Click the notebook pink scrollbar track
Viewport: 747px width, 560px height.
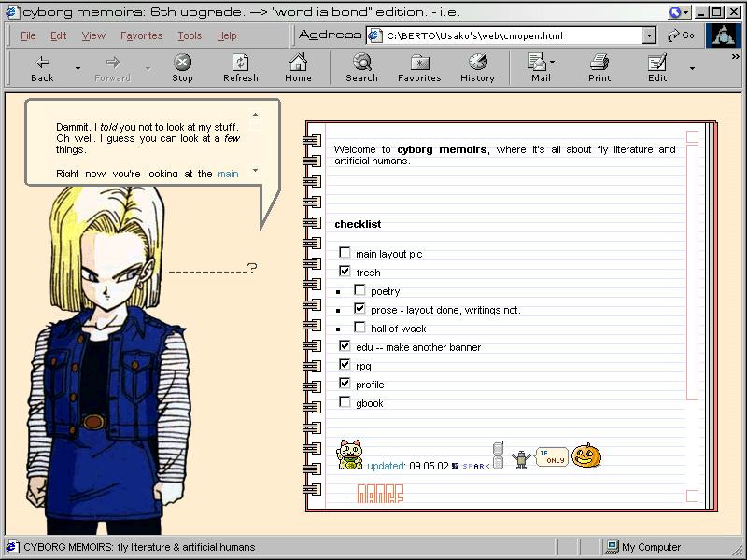692,272
